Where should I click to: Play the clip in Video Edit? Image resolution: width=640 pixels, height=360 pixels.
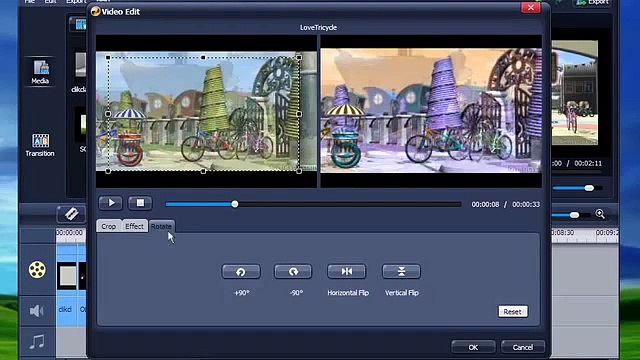pyautogui.click(x=111, y=203)
